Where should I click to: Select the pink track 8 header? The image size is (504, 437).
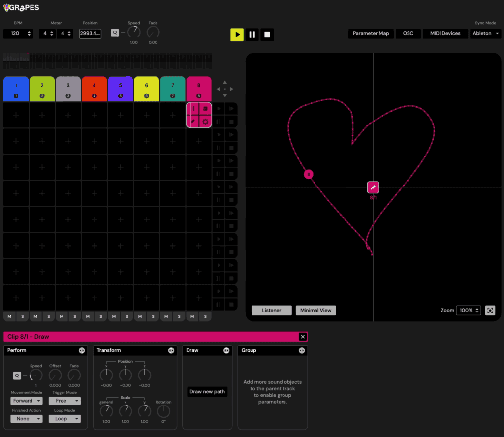199,89
